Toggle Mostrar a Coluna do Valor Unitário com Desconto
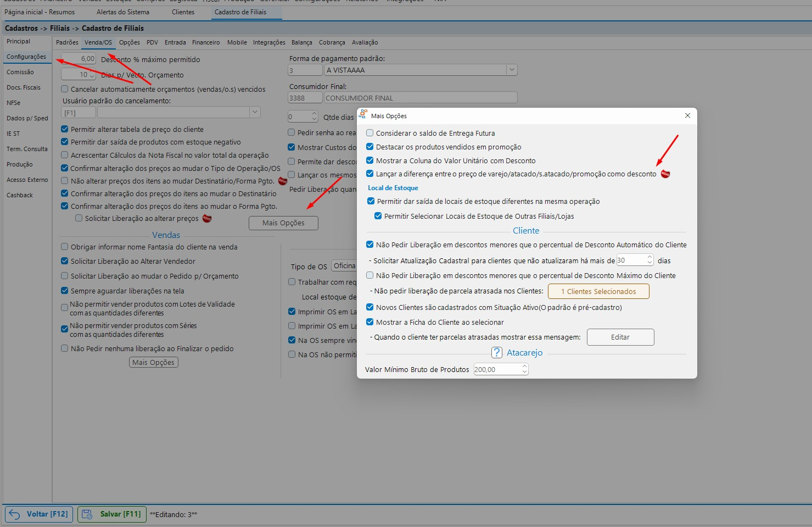The width and height of the screenshot is (812, 527). pos(370,160)
